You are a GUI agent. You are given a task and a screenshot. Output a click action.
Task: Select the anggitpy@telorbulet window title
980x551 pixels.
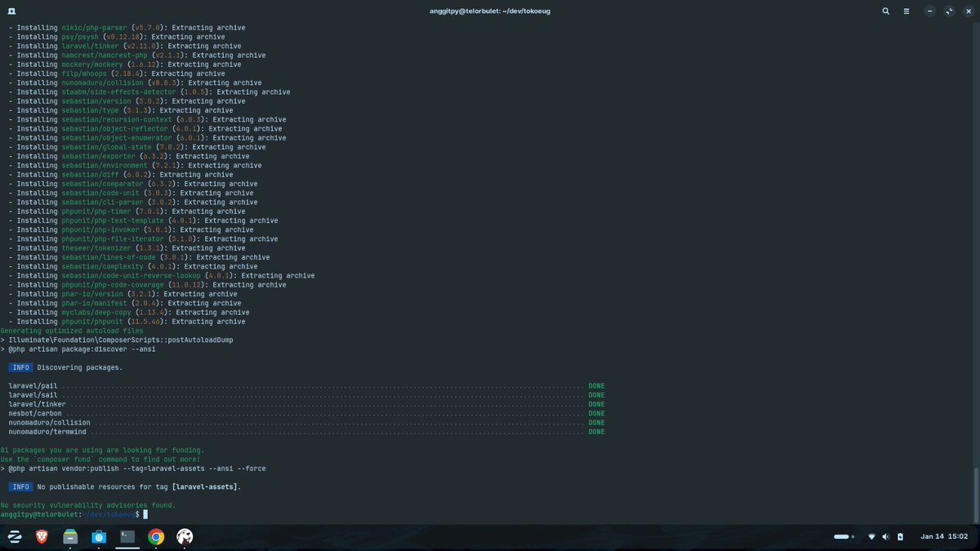click(x=488, y=11)
